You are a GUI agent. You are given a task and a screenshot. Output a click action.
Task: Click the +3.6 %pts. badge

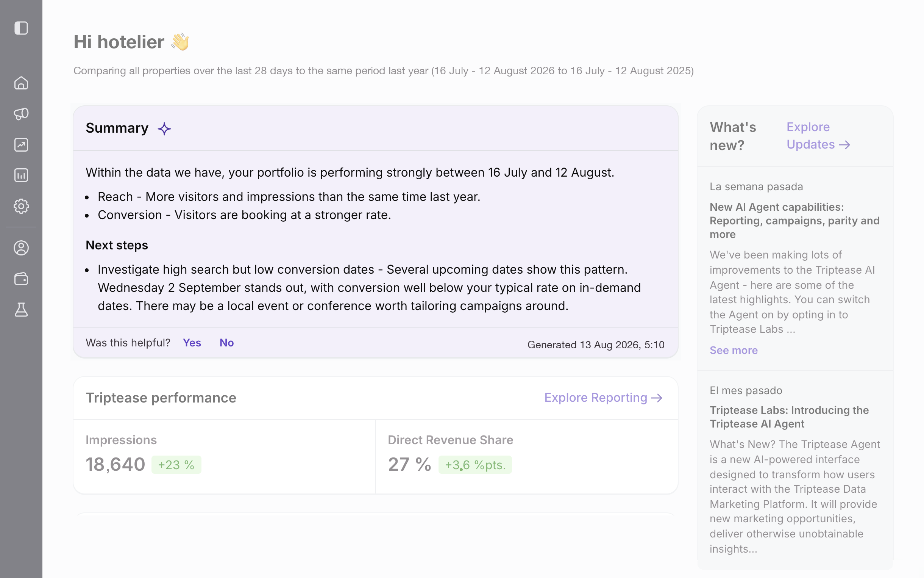point(475,465)
